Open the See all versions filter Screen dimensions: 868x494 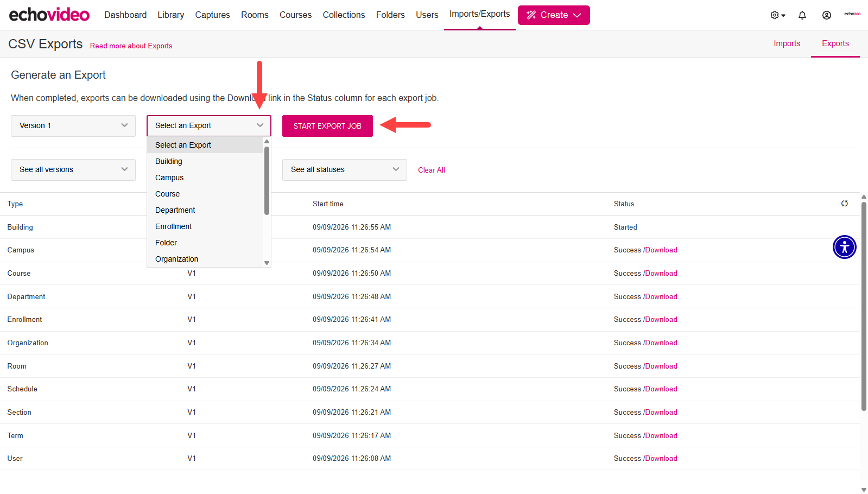click(x=73, y=170)
